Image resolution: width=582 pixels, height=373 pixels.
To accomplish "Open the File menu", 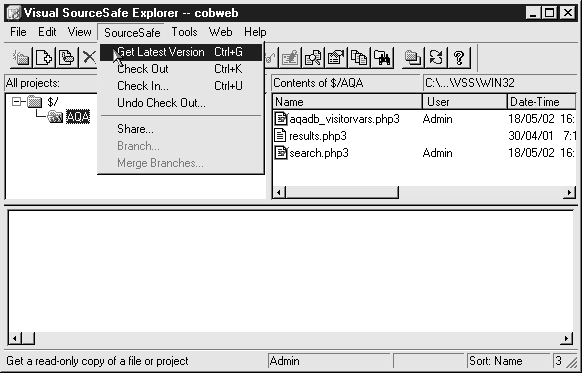I will point(18,32).
